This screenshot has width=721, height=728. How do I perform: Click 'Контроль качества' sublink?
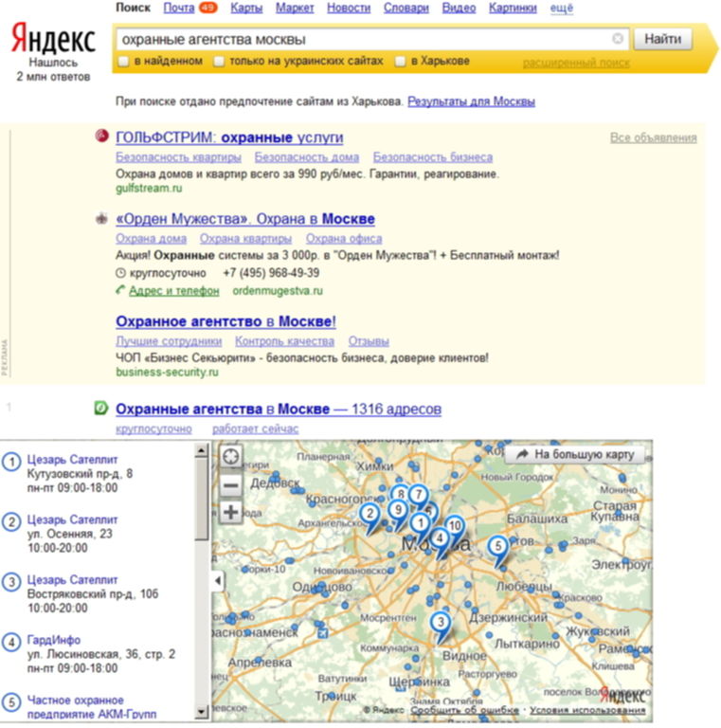[x=284, y=341]
